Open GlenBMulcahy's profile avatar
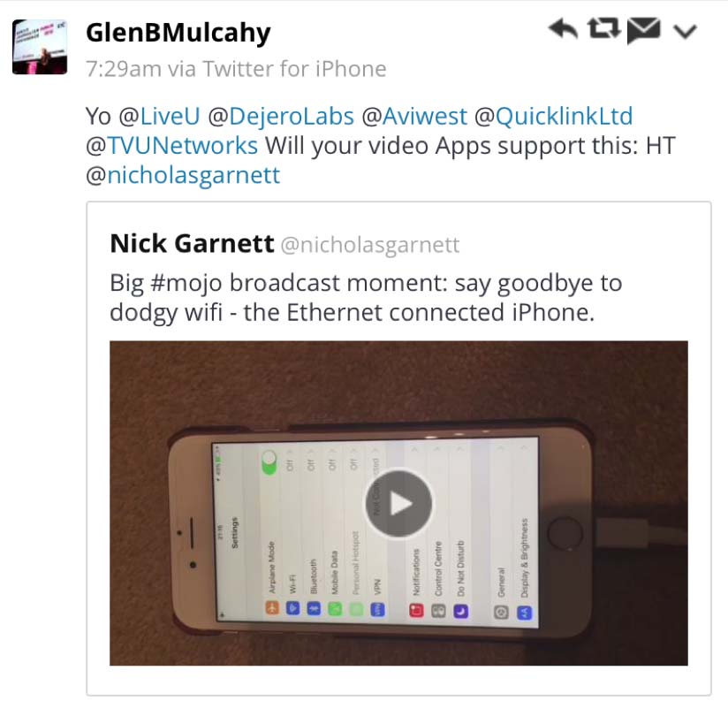 pos(40,47)
